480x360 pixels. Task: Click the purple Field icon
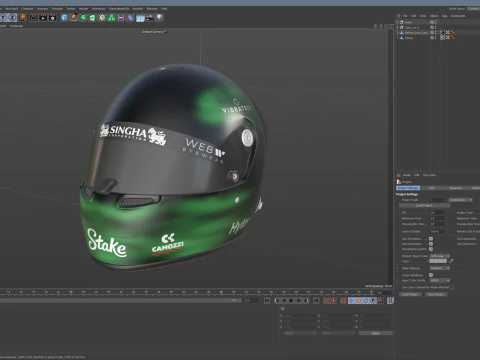[121, 17]
